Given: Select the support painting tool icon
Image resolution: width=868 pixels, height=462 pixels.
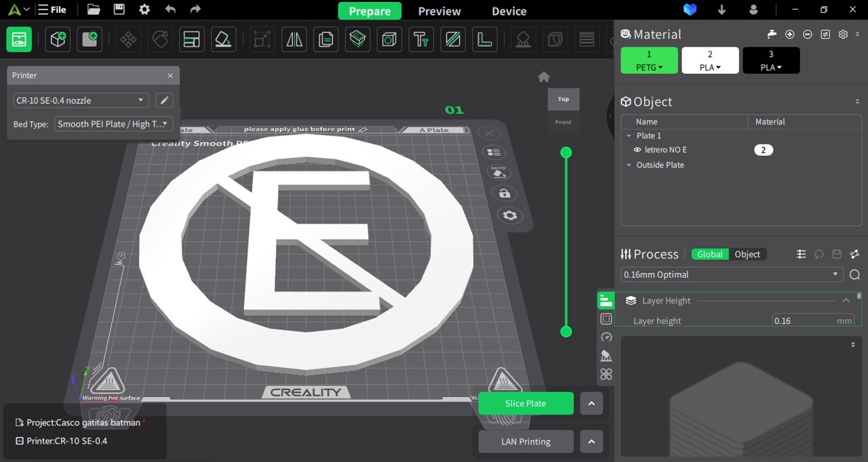Looking at the screenshot, I should click(x=524, y=39).
